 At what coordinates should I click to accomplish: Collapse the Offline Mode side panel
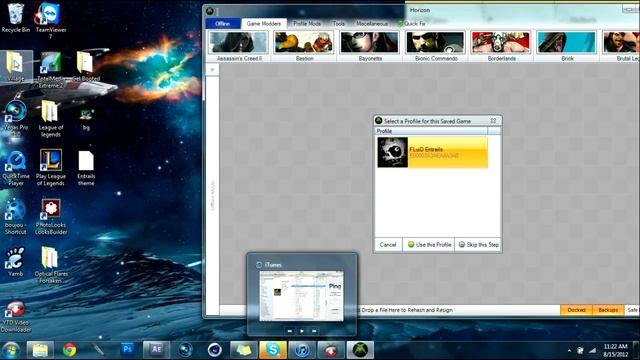coord(212,70)
